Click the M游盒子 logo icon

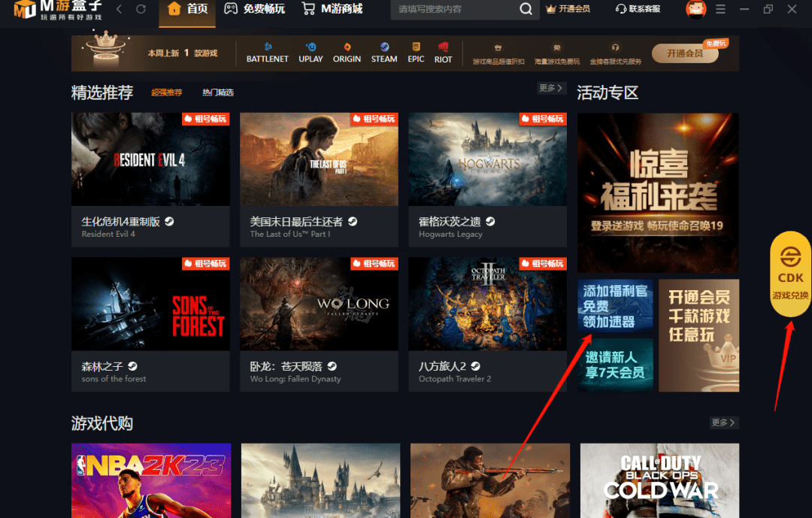click(x=25, y=11)
